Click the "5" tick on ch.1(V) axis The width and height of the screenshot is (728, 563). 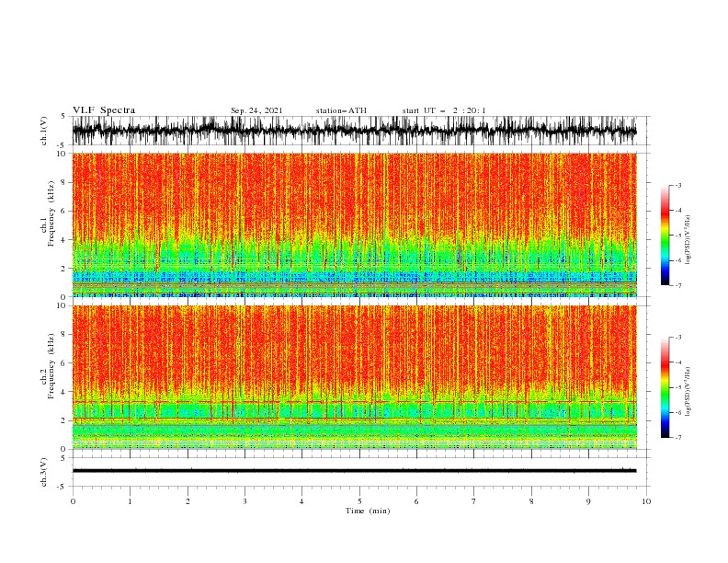coord(64,116)
